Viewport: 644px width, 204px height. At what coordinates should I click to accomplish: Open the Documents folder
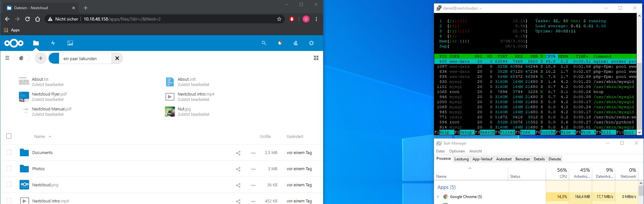click(x=42, y=153)
